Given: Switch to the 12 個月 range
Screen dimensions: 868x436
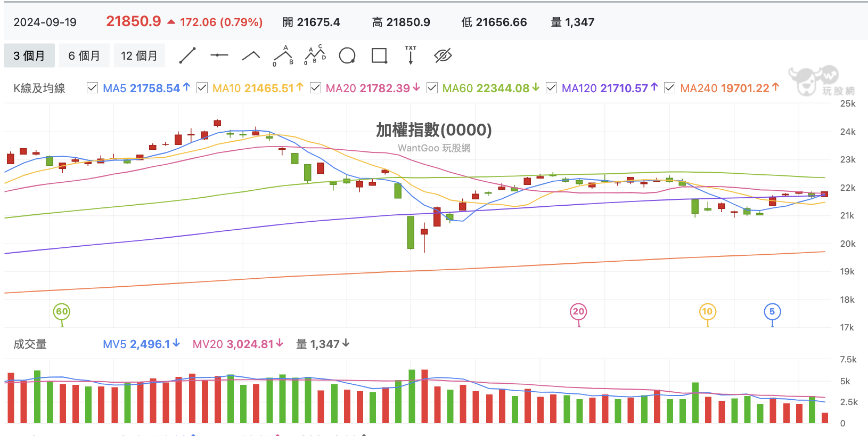Looking at the screenshot, I should 140,55.
